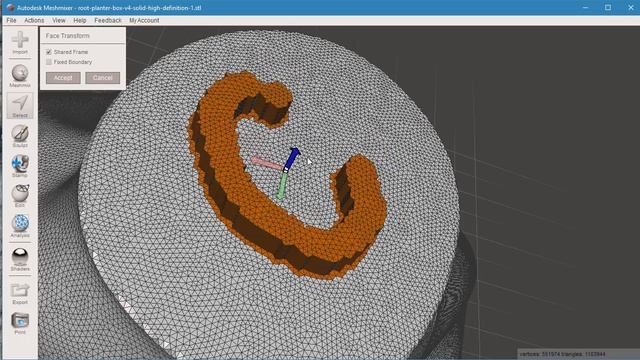
Task: Open the Edit tool
Action: (x=20, y=193)
